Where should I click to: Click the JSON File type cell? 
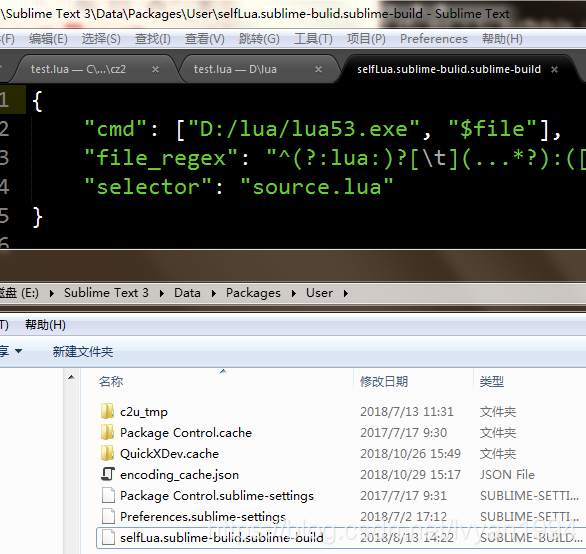click(508, 474)
